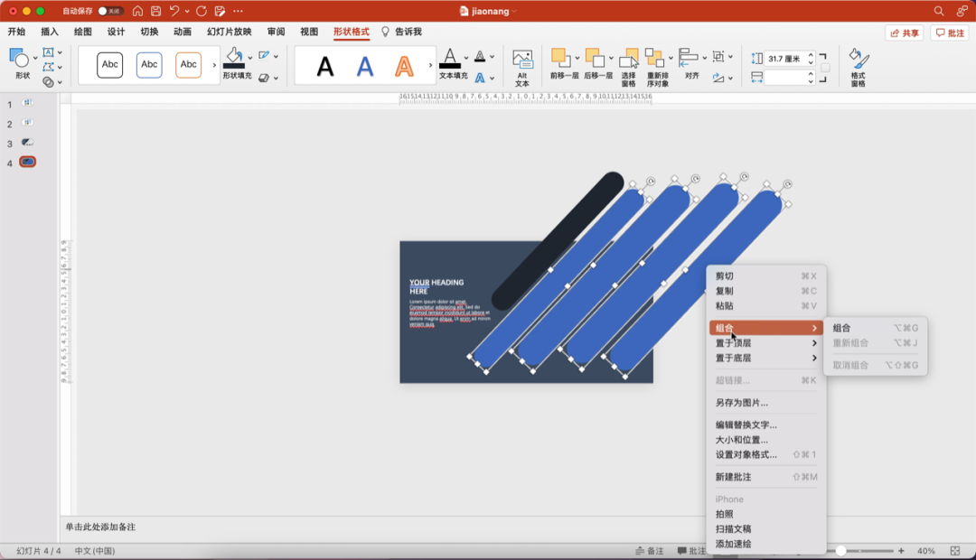Image resolution: width=976 pixels, height=560 pixels.
Task: Expand the WordArt styles gallery arrow
Action: [x=430, y=65]
